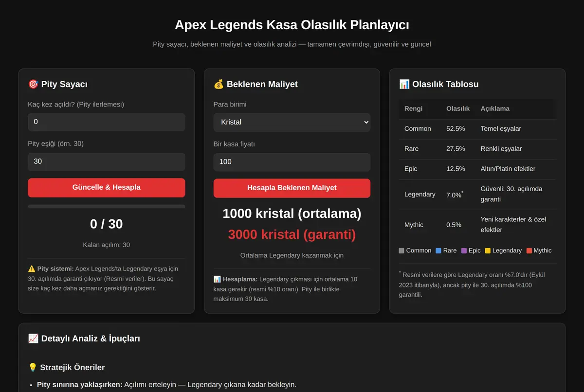The width and height of the screenshot is (584, 392).
Task: Click the pity progress bar
Action: point(107,207)
